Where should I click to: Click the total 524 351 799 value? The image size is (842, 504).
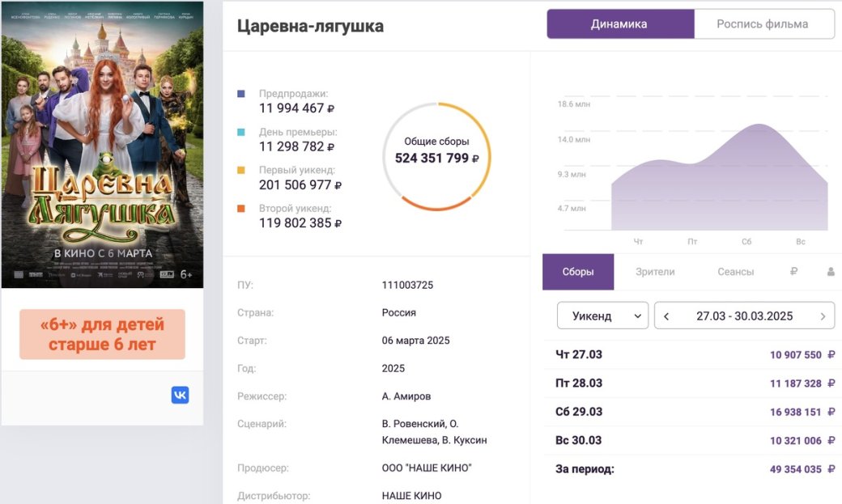436,159
